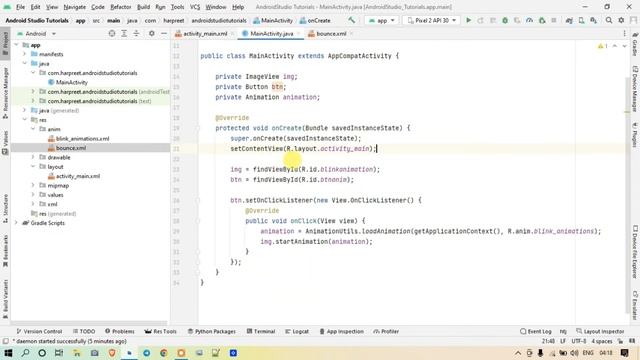Click Expand All in Project panel
Image resolution: width=640 pixels, height=360 pixels.
[x=124, y=33]
